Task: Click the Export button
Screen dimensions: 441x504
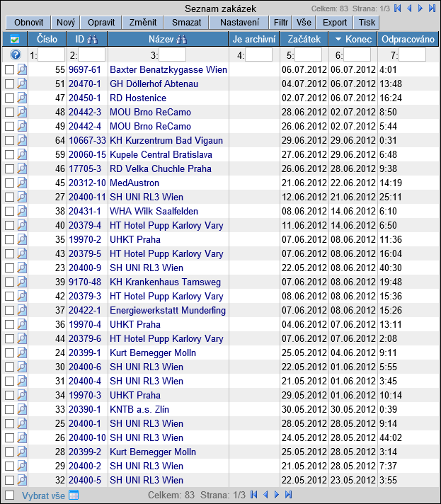Action: point(334,23)
